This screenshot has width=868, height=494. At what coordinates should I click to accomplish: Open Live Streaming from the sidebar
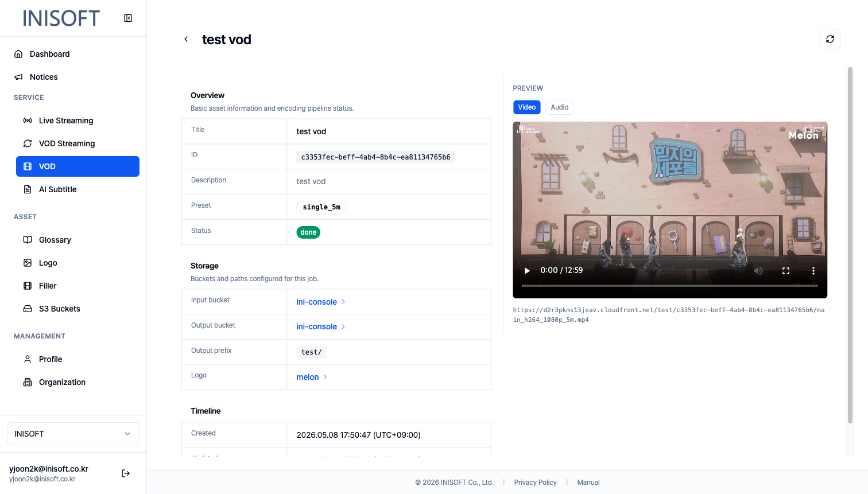tap(77, 120)
